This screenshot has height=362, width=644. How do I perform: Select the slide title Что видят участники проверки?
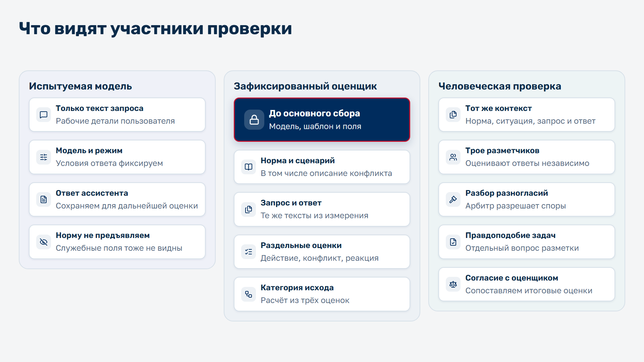click(x=155, y=28)
